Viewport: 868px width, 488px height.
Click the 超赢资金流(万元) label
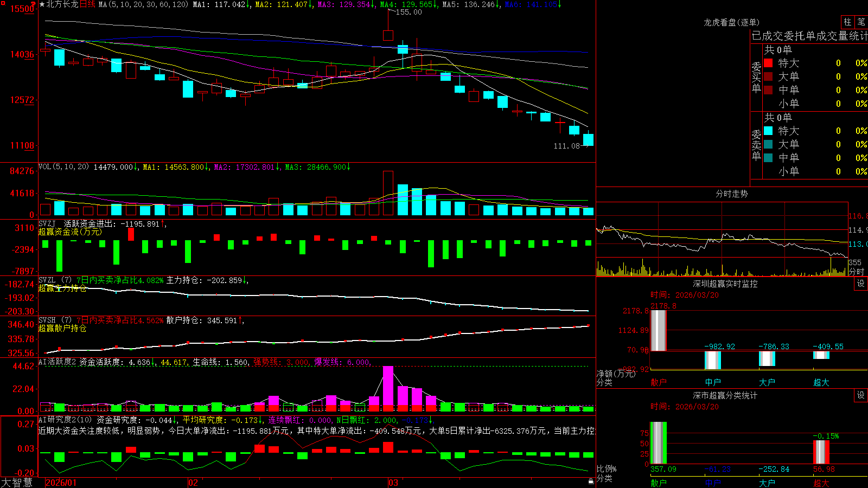coord(70,232)
